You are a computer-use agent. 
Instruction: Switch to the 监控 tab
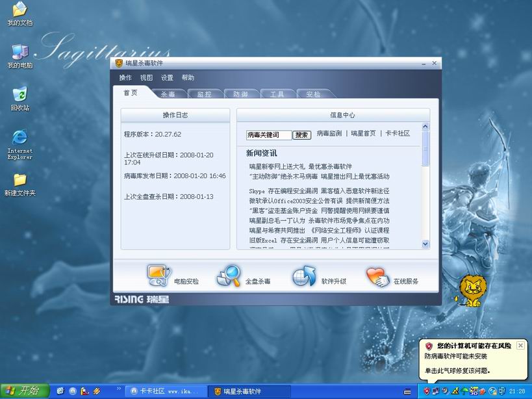pos(204,94)
